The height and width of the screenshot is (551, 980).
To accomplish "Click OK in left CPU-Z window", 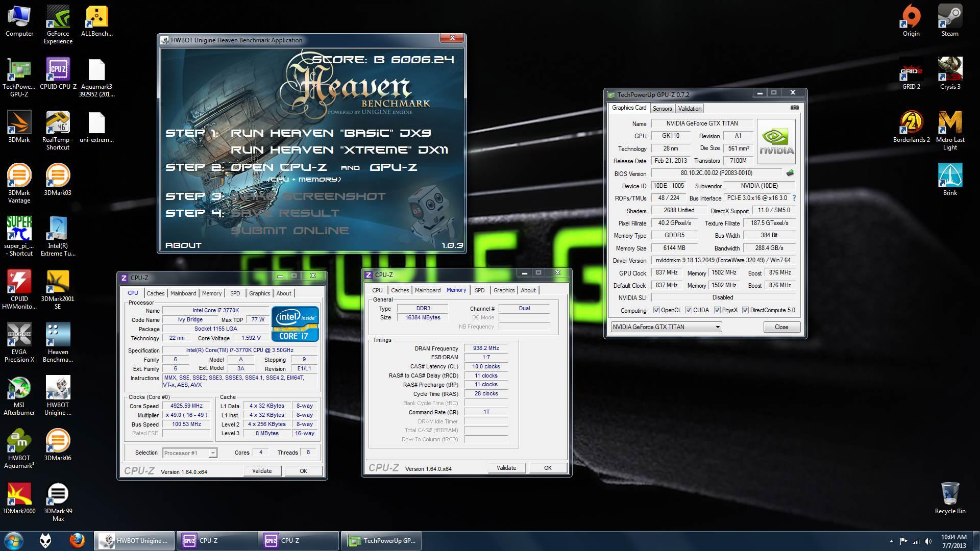I will (303, 471).
